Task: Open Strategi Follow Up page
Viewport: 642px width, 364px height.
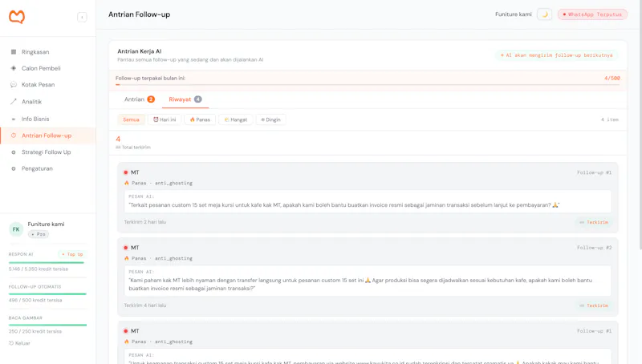Action: click(x=48, y=152)
